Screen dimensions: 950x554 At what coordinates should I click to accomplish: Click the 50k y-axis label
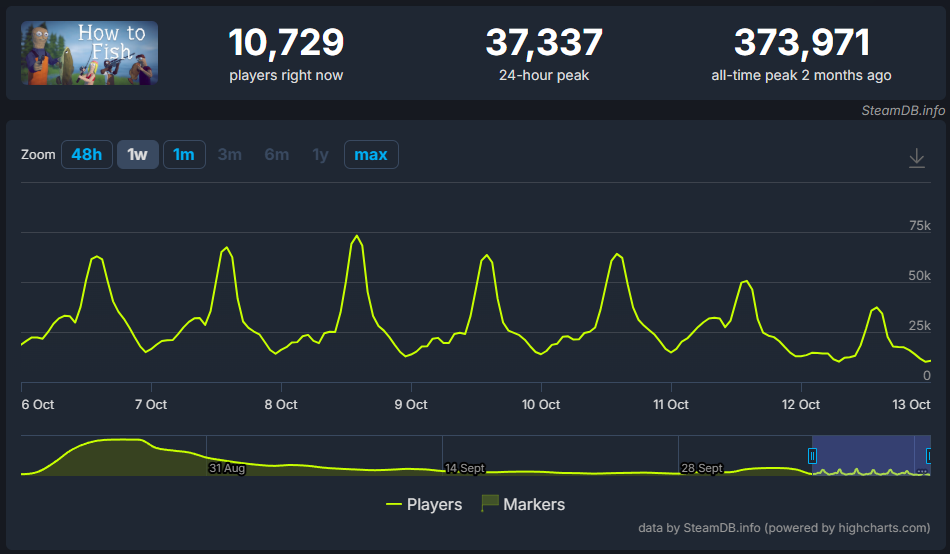coord(920,275)
